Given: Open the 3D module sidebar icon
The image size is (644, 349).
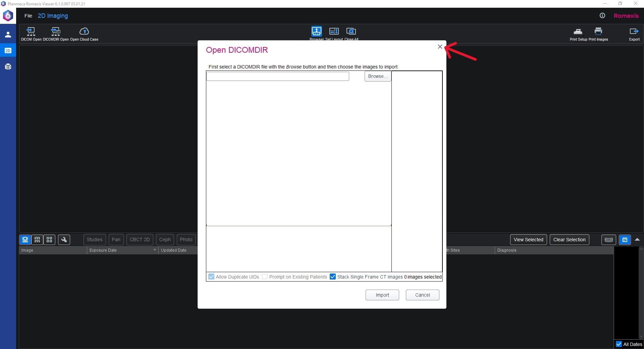Looking at the screenshot, I should 8,67.
